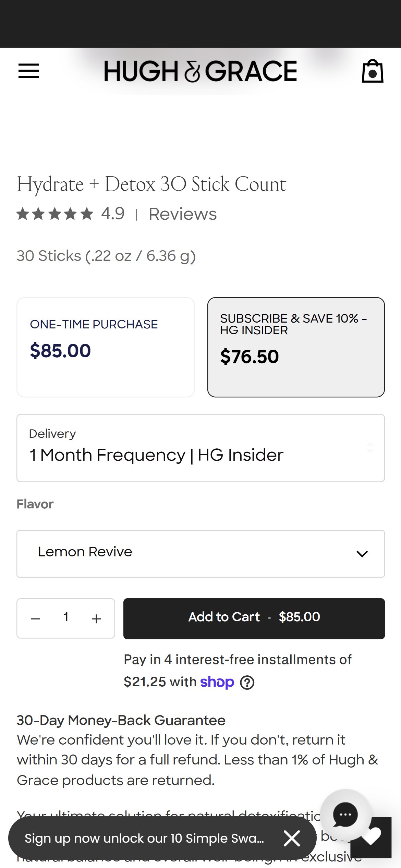The width and height of the screenshot is (401, 868).
Task: Click the flavor dropdown chevron arrow
Action: 362,554
